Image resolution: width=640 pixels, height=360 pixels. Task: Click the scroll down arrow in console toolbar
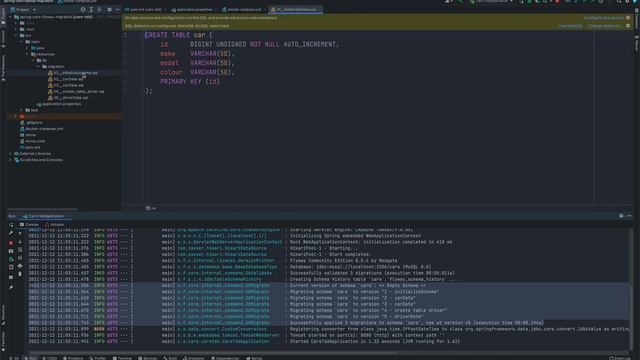20,242
